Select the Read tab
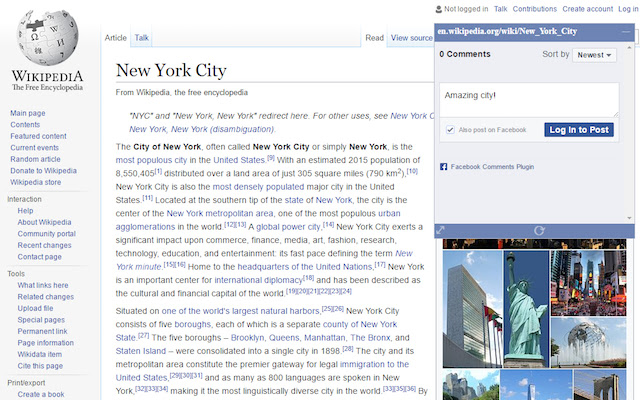640x400 pixels. click(x=374, y=38)
